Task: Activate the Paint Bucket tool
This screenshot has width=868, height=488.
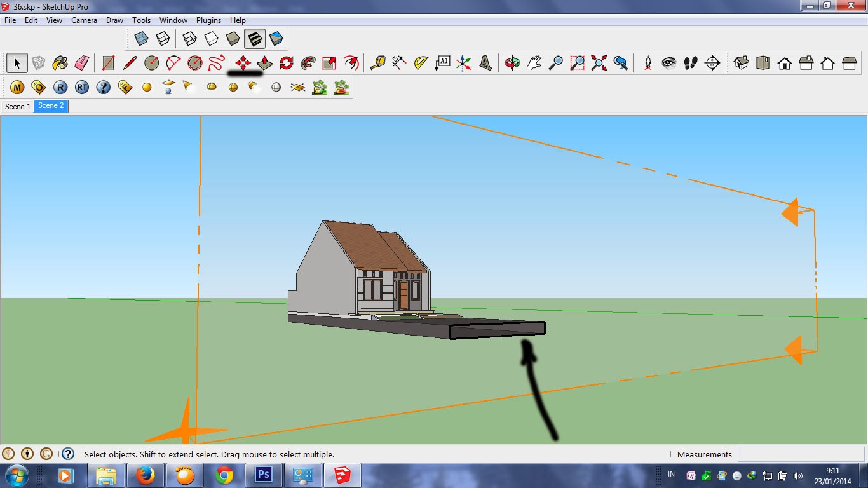Action: tap(60, 63)
